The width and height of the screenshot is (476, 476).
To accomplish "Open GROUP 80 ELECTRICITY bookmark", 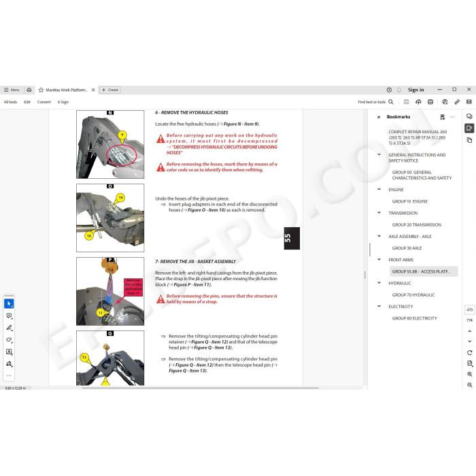I will click(414, 318).
